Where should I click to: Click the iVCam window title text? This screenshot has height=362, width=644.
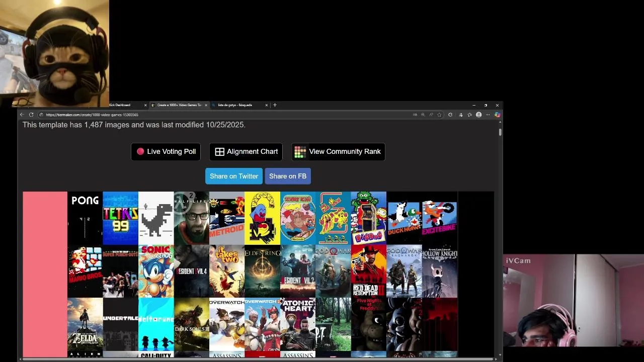pyautogui.click(x=518, y=260)
